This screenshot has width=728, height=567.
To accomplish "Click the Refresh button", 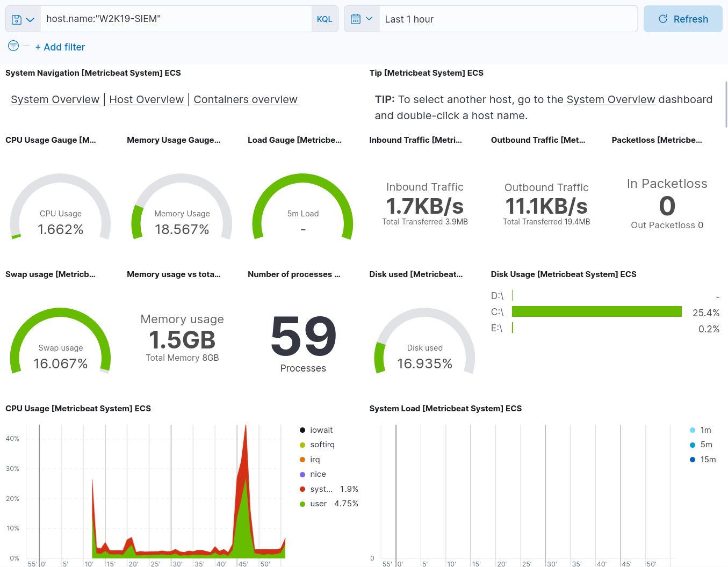I will pyautogui.click(x=683, y=19).
